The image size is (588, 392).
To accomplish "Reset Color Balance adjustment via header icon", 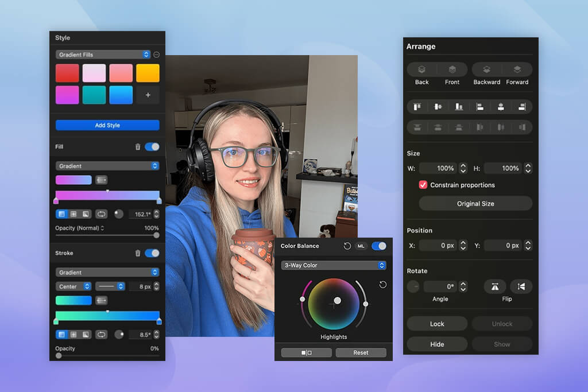I will pos(347,246).
